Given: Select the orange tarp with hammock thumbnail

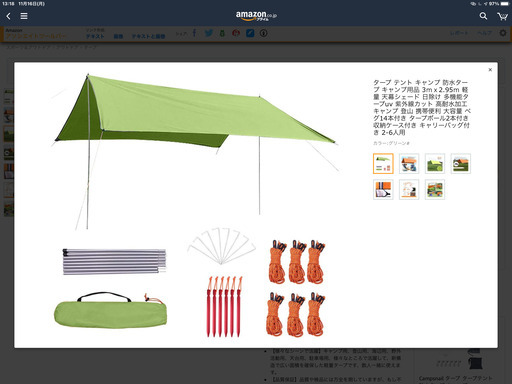Looking at the screenshot, I should click(x=409, y=164).
